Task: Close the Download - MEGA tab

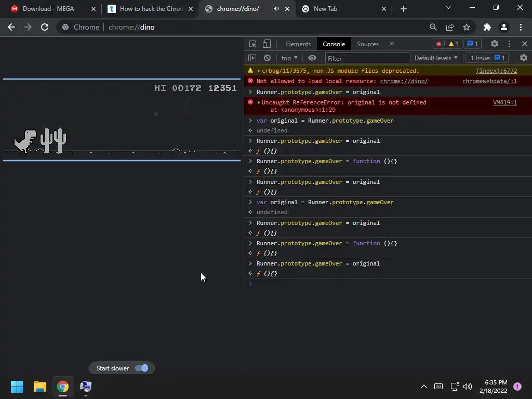Action: pos(94,9)
